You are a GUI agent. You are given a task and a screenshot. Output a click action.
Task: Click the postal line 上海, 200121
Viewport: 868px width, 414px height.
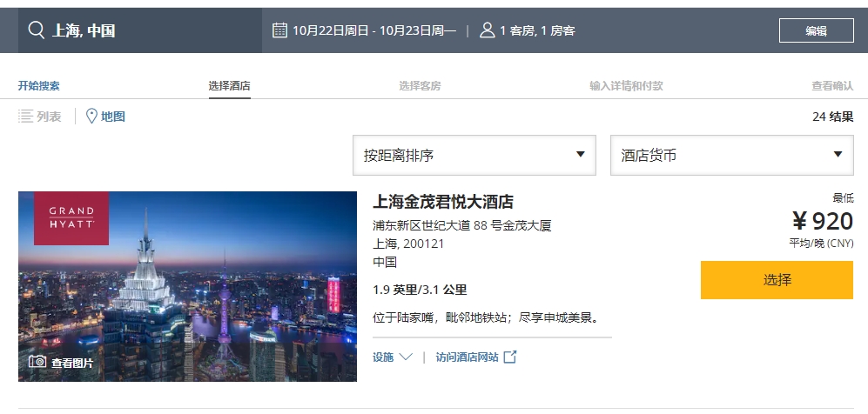coord(408,244)
